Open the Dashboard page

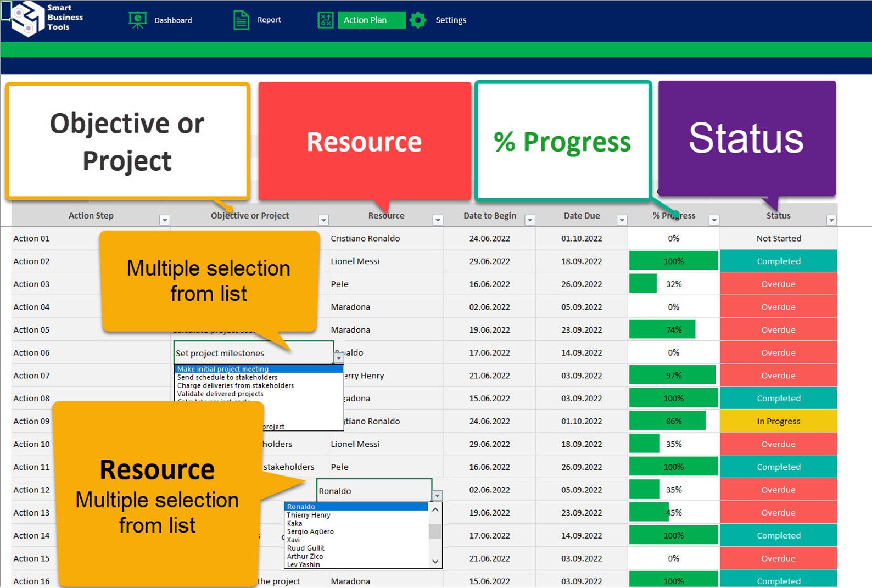tap(173, 20)
